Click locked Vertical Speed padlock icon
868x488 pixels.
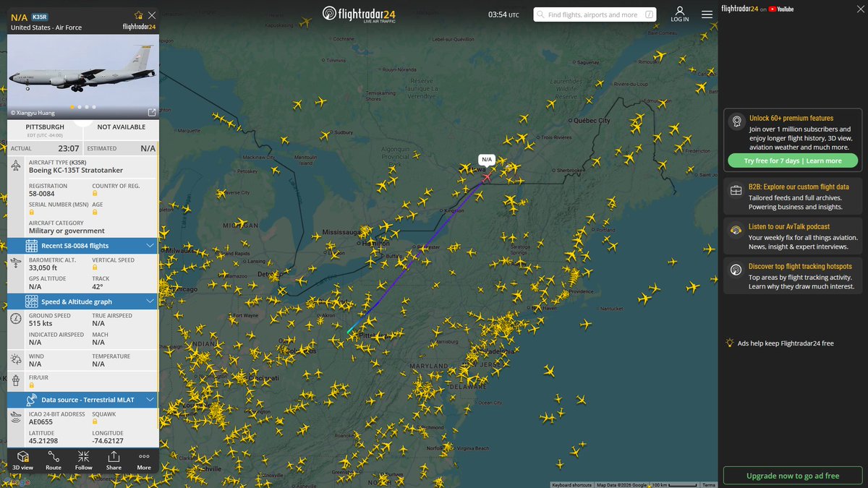click(95, 268)
